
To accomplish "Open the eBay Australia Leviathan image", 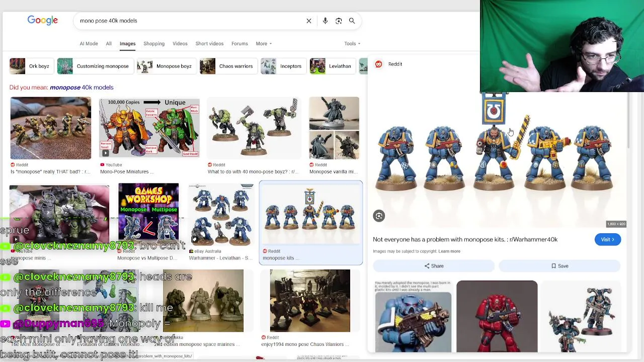I will coord(221,214).
